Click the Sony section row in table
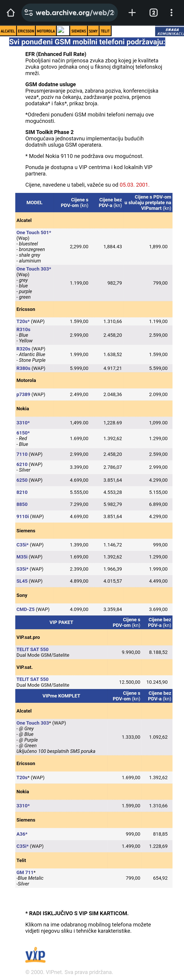184x980 pixels. (94, 595)
